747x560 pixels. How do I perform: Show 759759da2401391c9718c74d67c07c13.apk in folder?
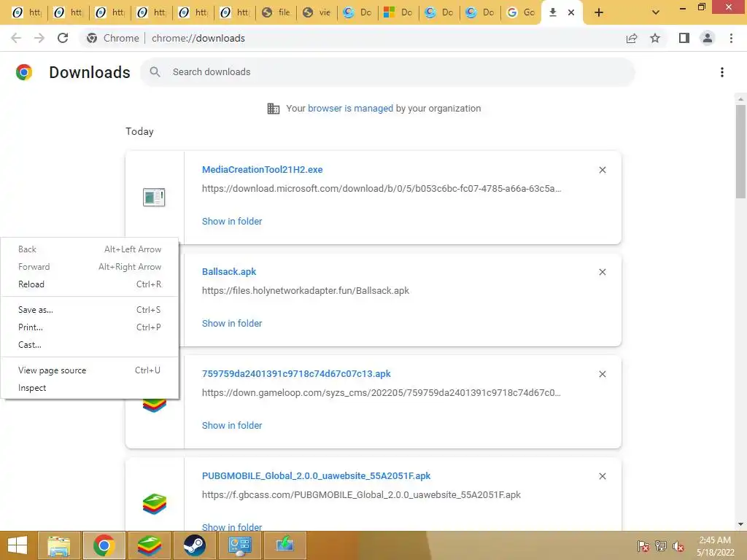[x=232, y=426]
